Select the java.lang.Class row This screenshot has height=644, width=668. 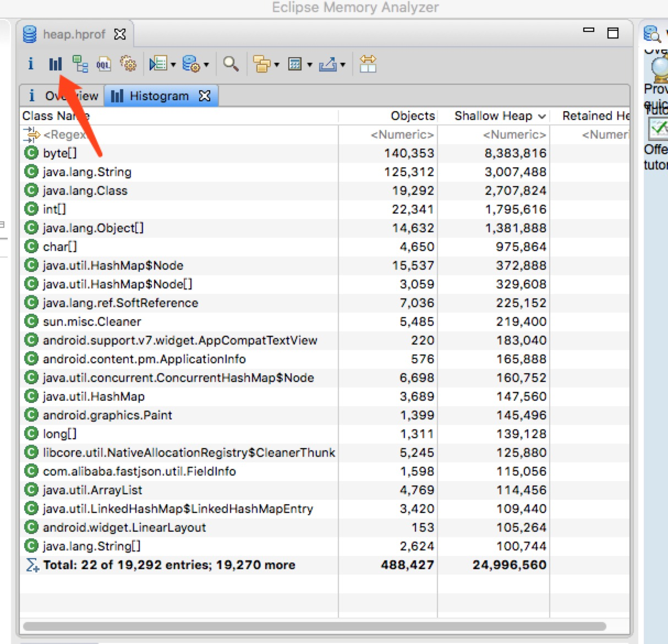point(325,190)
